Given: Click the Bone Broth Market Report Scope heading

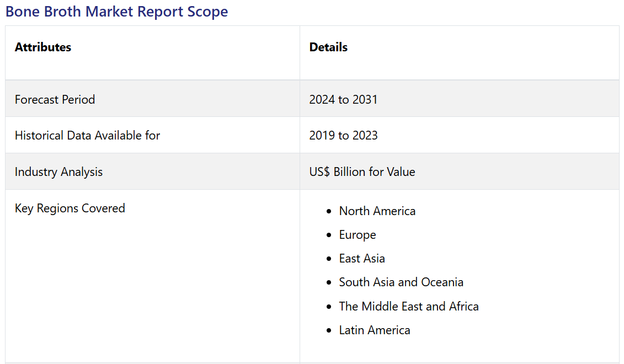Looking at the screenshot, I should click(116, 12).
